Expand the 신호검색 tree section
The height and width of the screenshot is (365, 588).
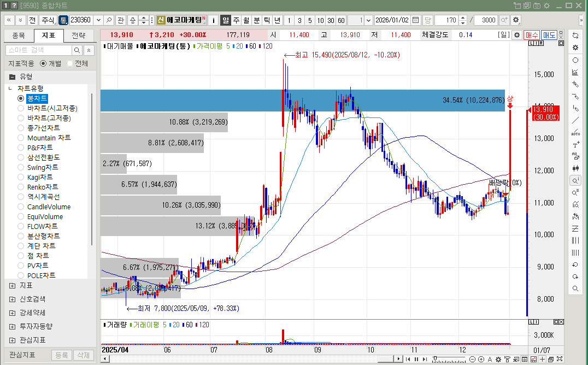pos(13,299)
